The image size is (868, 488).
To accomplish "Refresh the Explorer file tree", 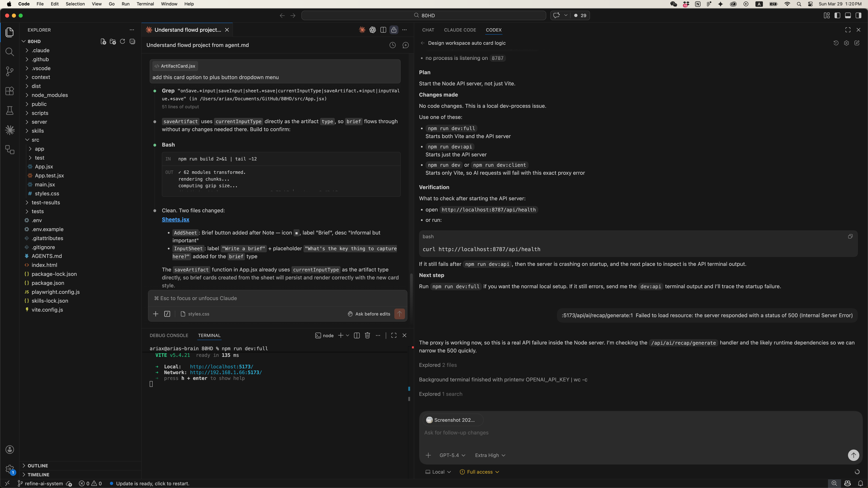I will pyautogui.click(x=123, y=41).
